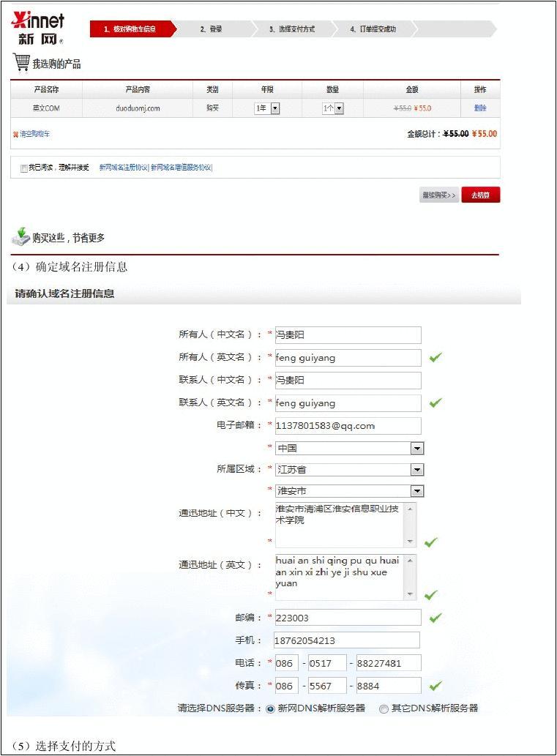Open the 江苏省 province dropdown
The width and height of the screenshot is (557, 756).
(416, 470)
